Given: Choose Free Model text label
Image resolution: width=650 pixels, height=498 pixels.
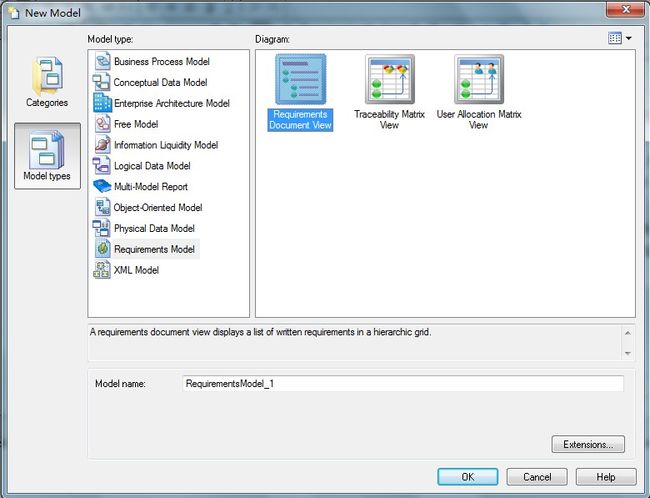Looking at the screenshot, I should click(x=136, y=124).
